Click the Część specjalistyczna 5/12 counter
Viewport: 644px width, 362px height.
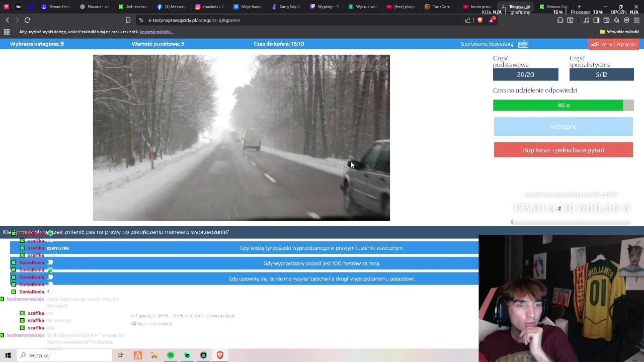(602, 74)
